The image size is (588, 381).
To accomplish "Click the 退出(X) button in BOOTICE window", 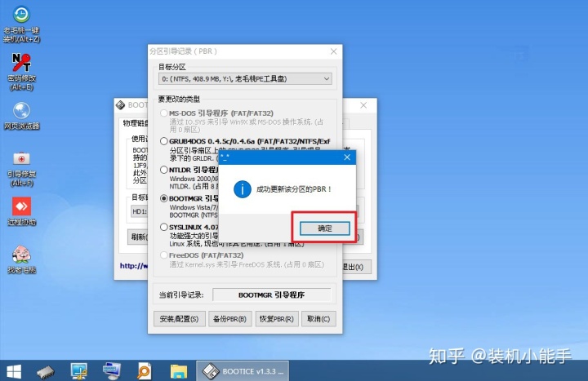I will [357, 267].
